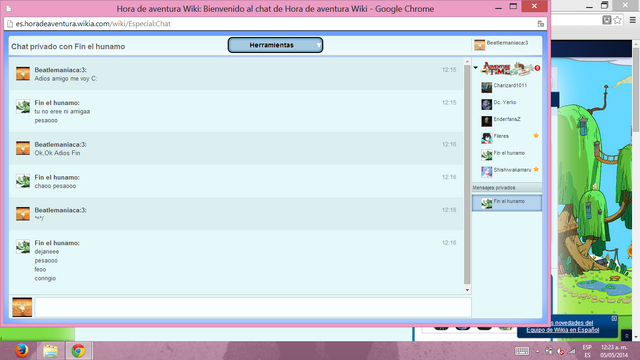Click the 'Chat privado con Fin el hunamo' header
The width and height of the screenshot is (640, 360).
[x=68, y=47]
